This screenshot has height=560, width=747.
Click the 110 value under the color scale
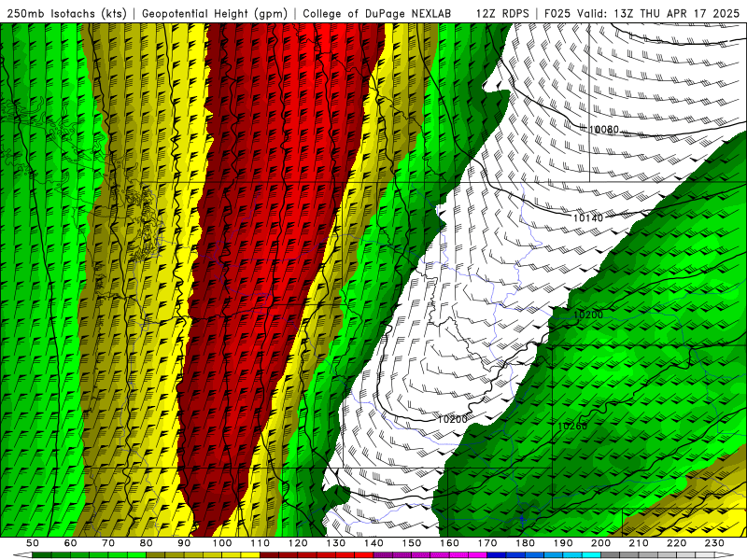pos(261,543)
